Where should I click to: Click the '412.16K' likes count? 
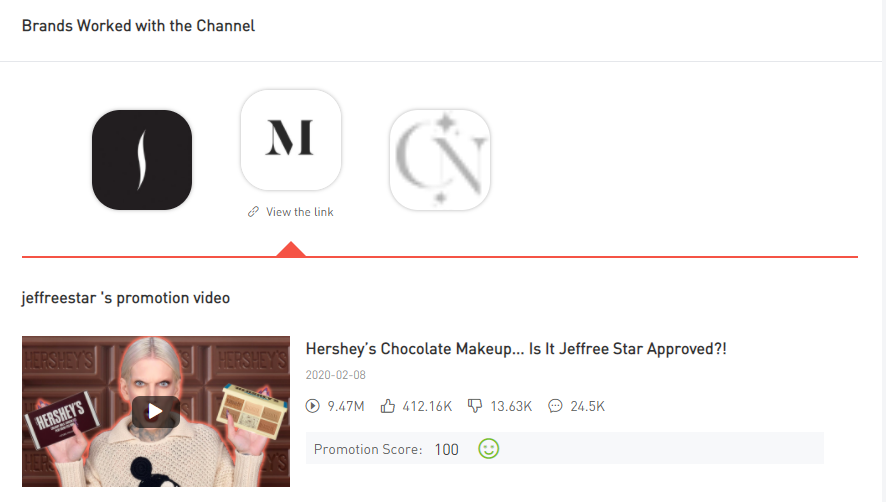coord(427,406)
